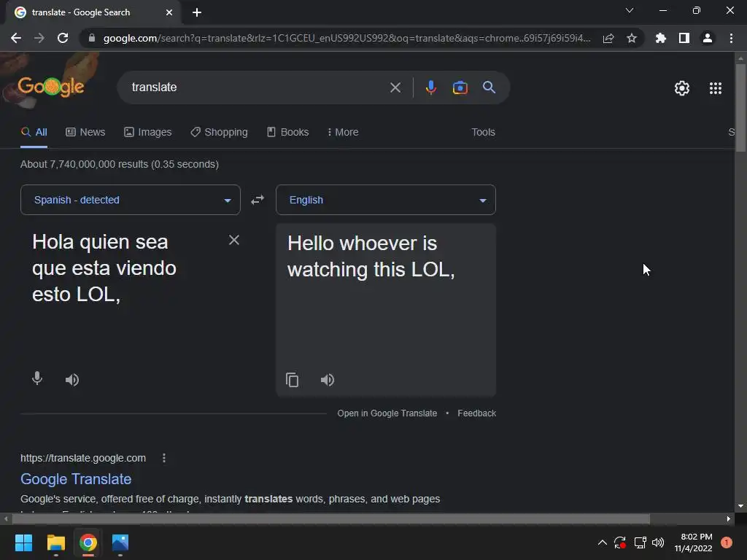The height and width of the screenshot is (560, 747).
Task: Open the tab search chevron in the title bar
Action: pos(630,10)
